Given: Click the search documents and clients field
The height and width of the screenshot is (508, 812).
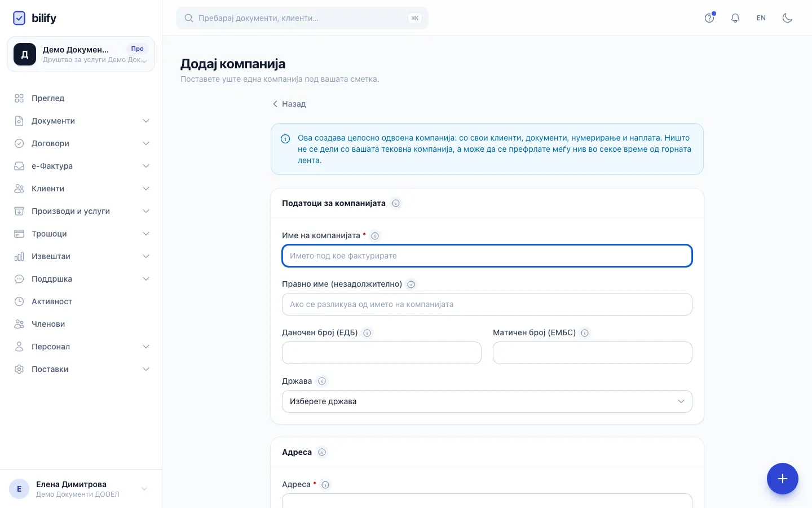Looking at the screenshot, I should [x=302, y=18].
